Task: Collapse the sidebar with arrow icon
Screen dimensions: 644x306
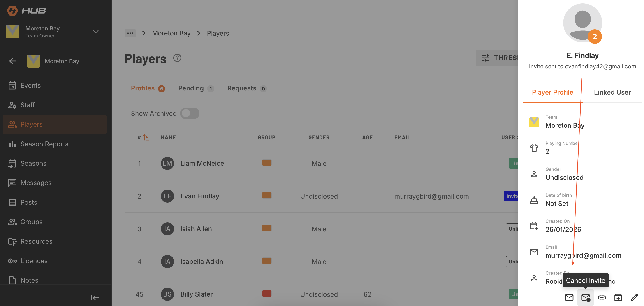Action: tap(95, 297)
